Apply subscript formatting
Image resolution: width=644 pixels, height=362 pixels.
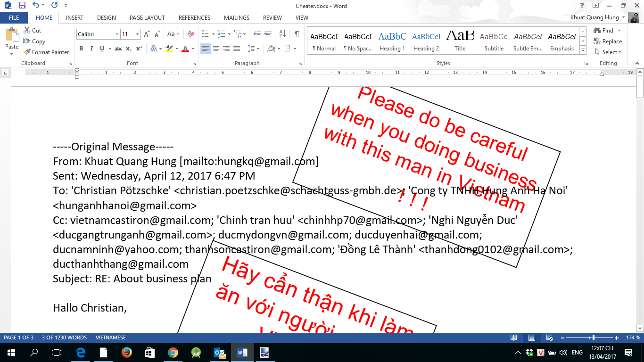click(x=130, y=49)
